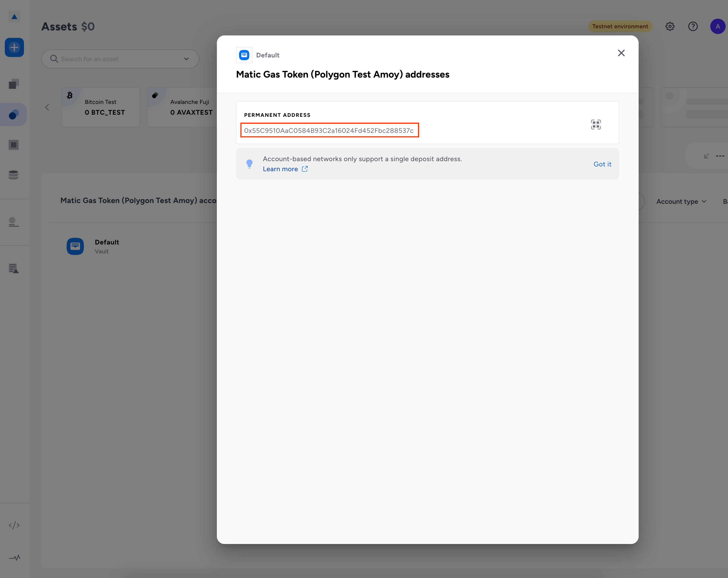Click the QR code icon next to permanent address

pos(596,124)
